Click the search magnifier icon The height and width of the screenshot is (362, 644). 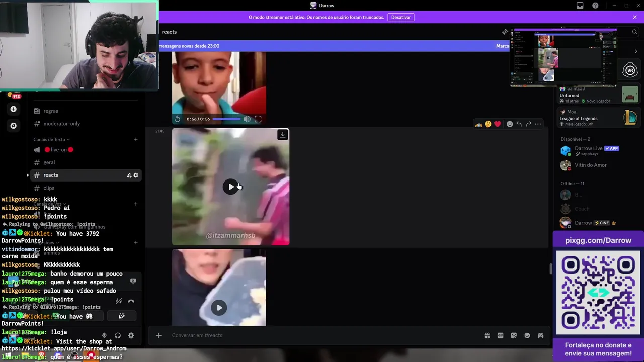point(635,32)
